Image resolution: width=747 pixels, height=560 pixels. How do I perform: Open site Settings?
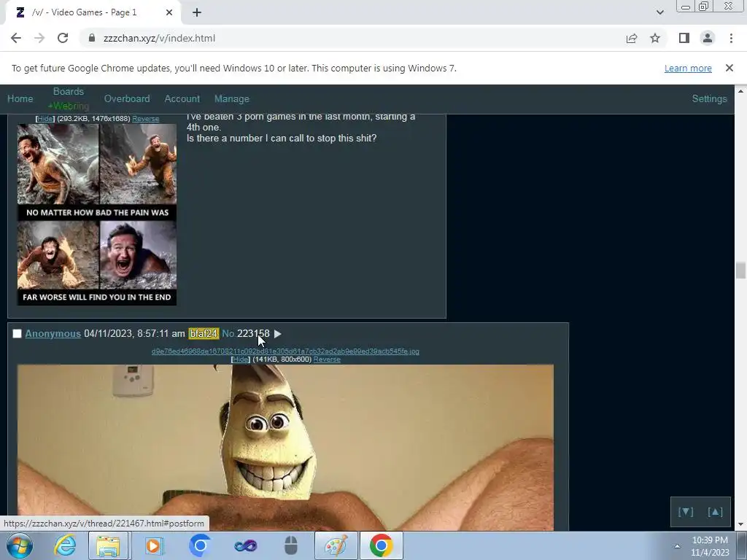pyautogui.click(x=709, y=98)
